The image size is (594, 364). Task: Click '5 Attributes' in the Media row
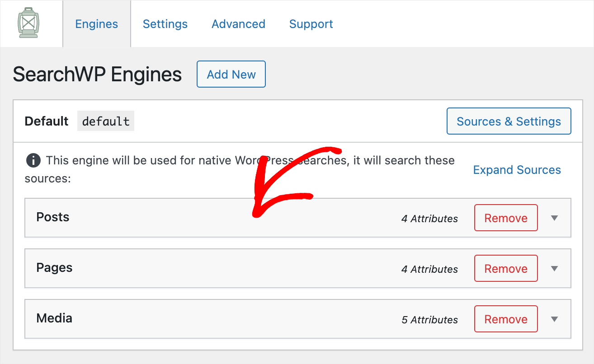click(429, 320)
